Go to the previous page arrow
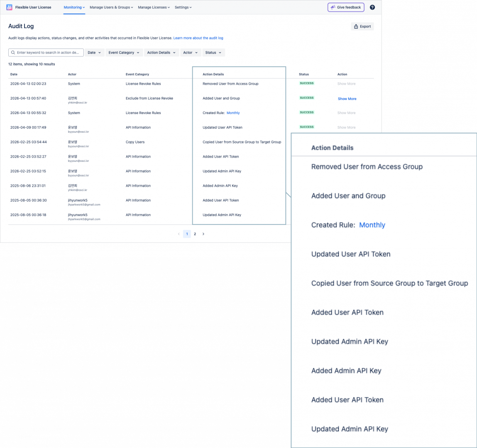This screenshot has width=477, height=448. [179, 234]
